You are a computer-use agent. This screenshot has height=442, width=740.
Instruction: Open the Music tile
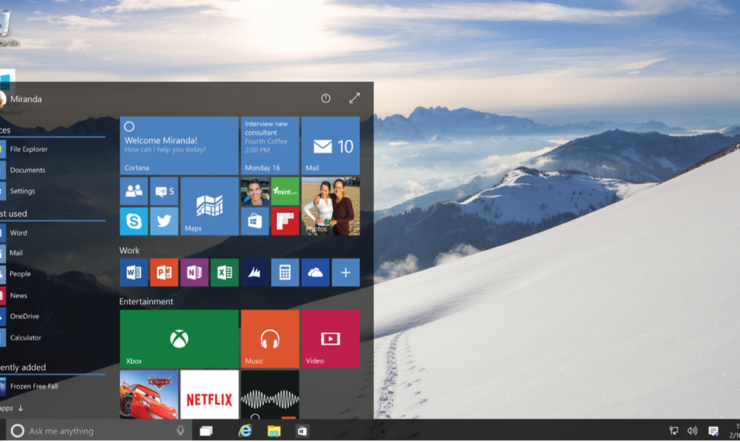click(269, 339)
